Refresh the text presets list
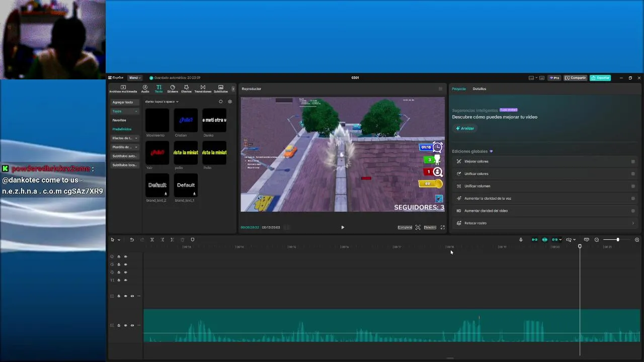This screenshot has width=644, height=362. point(220,102)
